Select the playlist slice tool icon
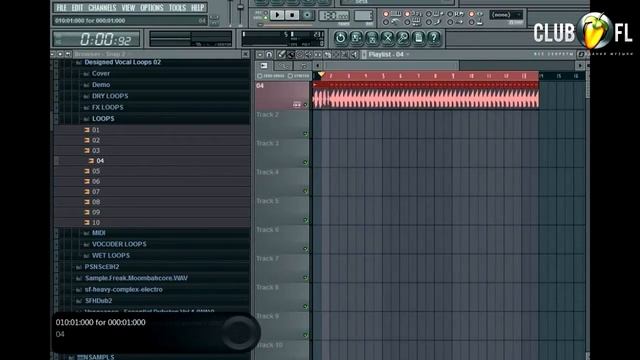 click(x=327, y=54)
